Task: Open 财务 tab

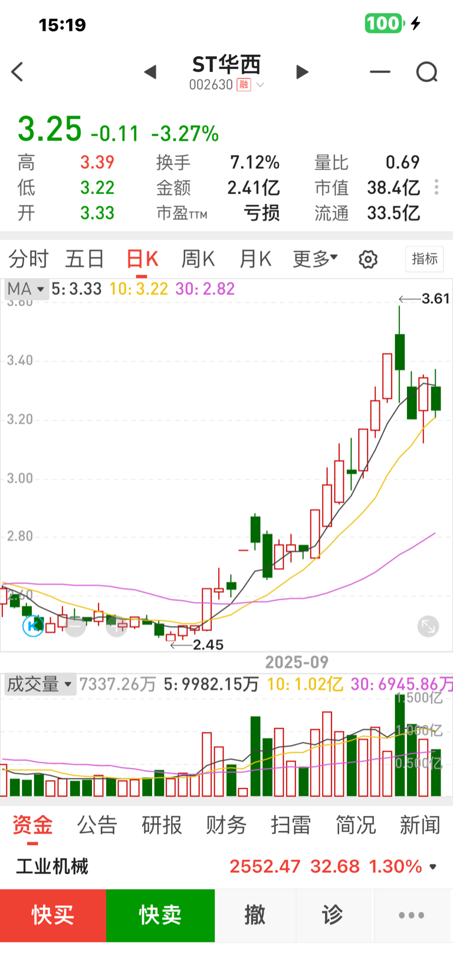Action: click(x=226, y=825)
